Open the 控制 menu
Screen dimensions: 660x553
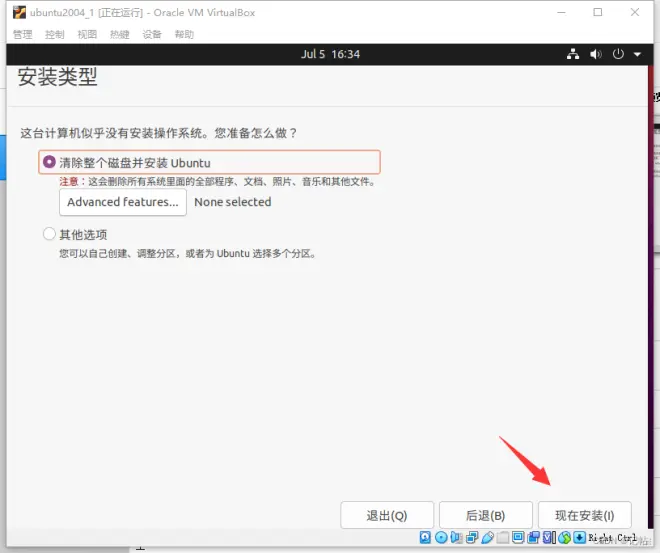[55, 34]
